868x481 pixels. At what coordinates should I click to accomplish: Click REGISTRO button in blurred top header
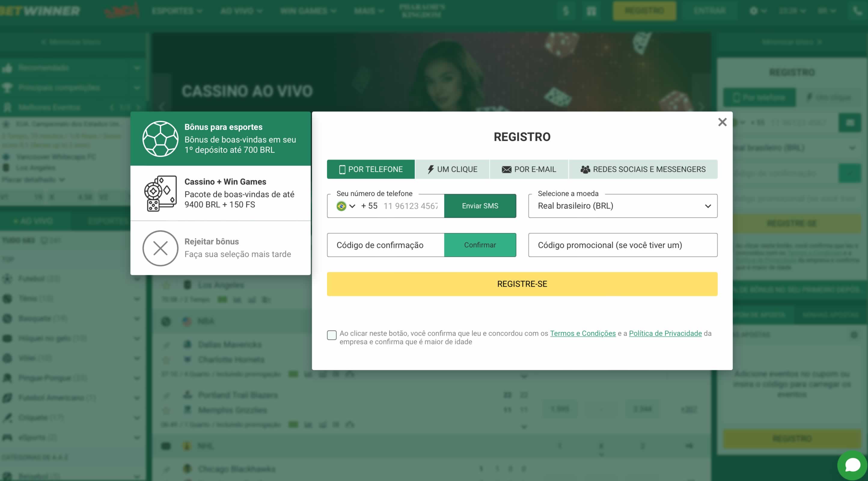644,11
